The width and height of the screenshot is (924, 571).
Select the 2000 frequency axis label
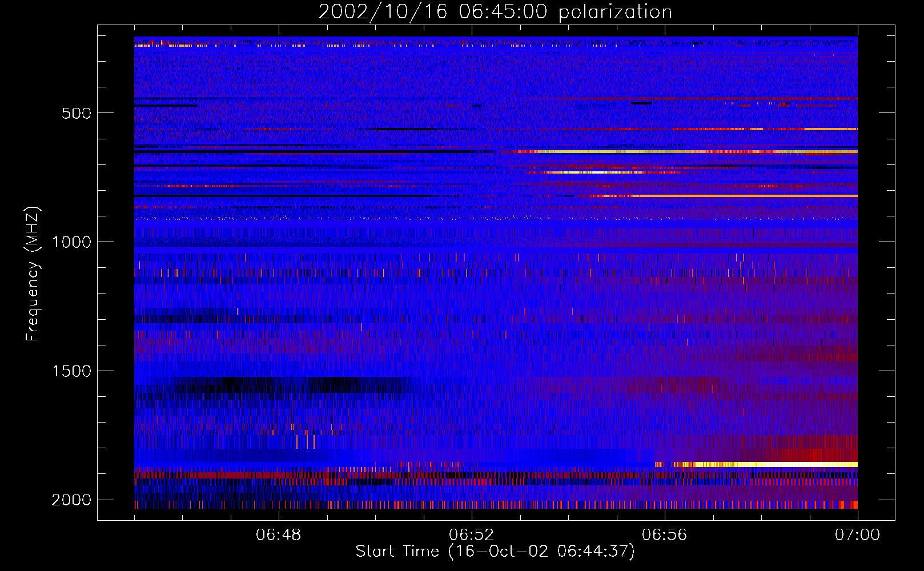[71, 500]
